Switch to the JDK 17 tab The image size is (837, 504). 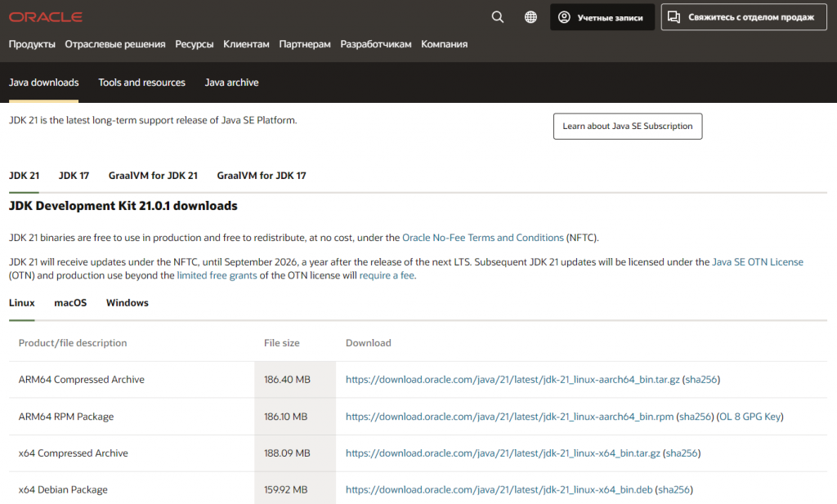coord(74,176)
